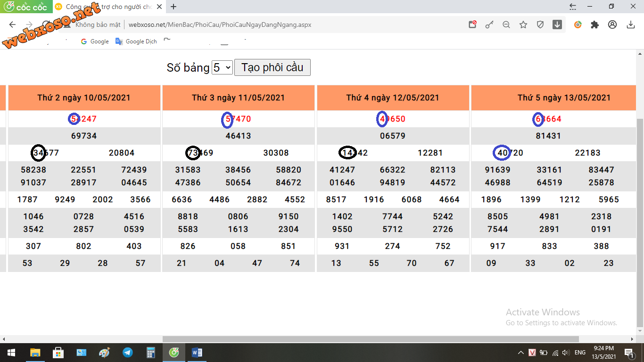Open the user profile account icon
The height and width of the screenshot is (362, 644).
612,25
